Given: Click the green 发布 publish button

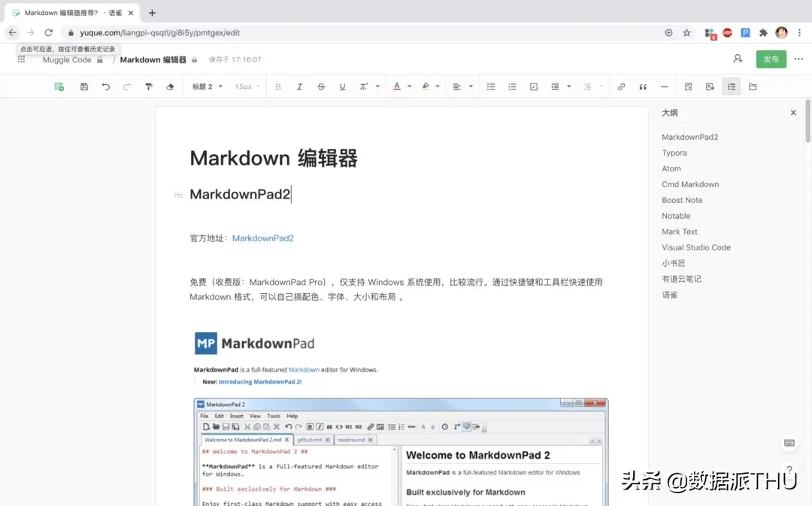Looking at the screenshot, I should point(771,59).
